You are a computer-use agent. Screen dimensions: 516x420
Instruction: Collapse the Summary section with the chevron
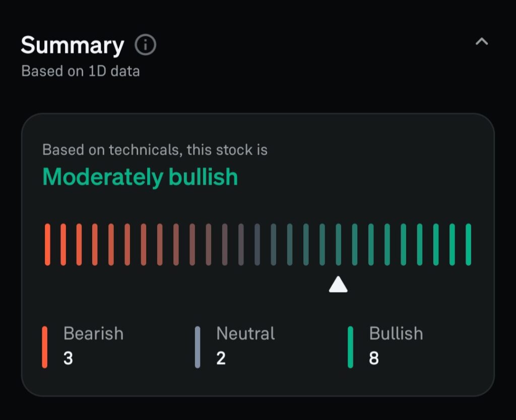pyautogui.click(x=482, y=42)
